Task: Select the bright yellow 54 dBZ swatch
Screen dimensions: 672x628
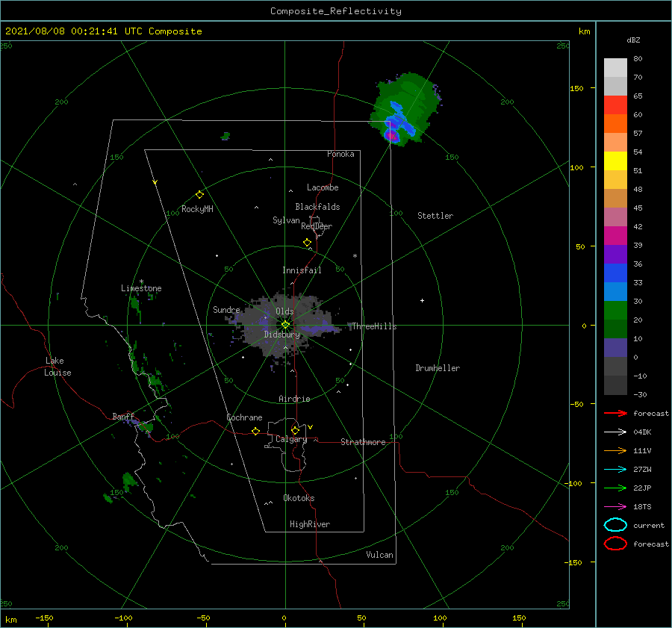Action: click(x=615, y=161)
